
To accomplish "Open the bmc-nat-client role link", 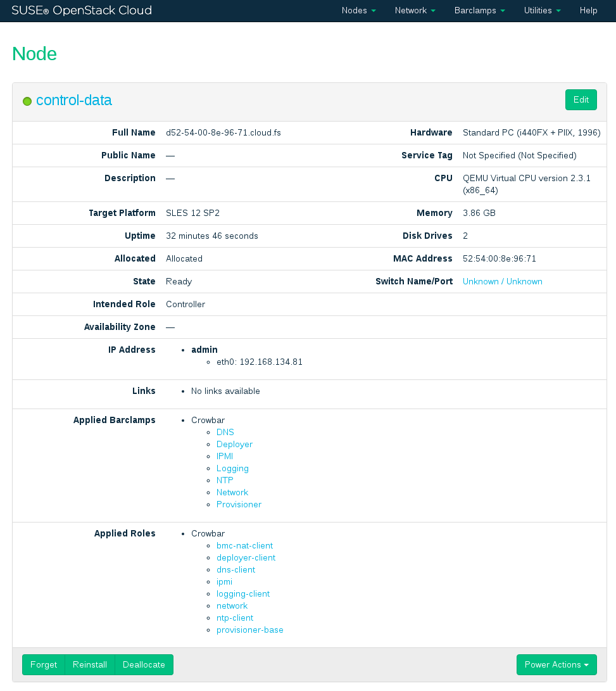I will tap(244, 546).
